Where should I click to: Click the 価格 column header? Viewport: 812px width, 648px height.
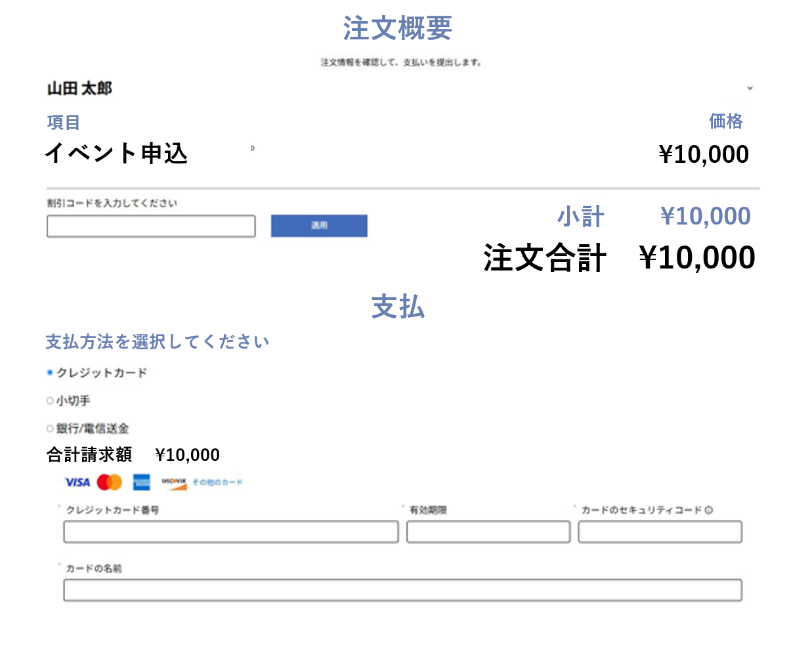point(726,121)
